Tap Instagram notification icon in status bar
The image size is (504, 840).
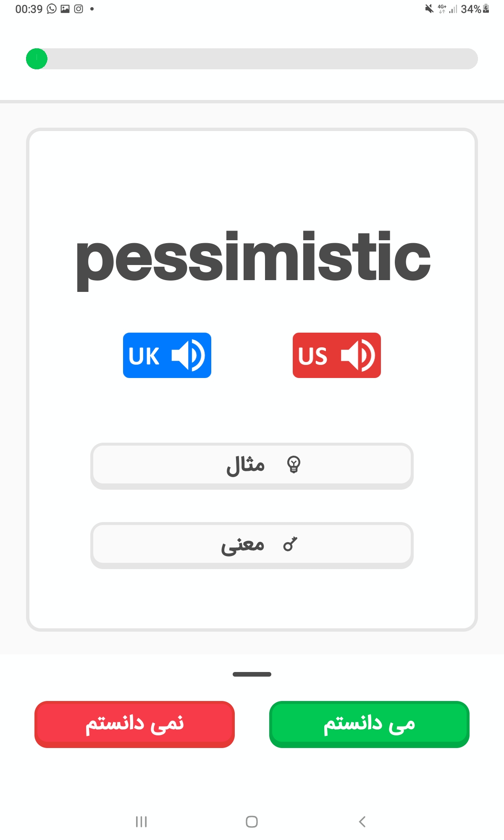click(79, 9)
